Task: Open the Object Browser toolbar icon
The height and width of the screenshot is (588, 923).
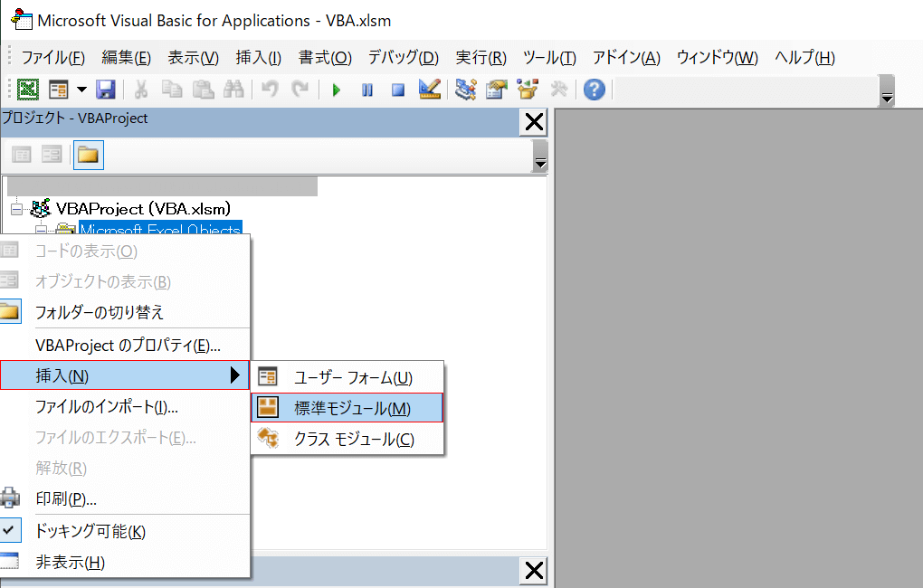Action: [527, 90]
